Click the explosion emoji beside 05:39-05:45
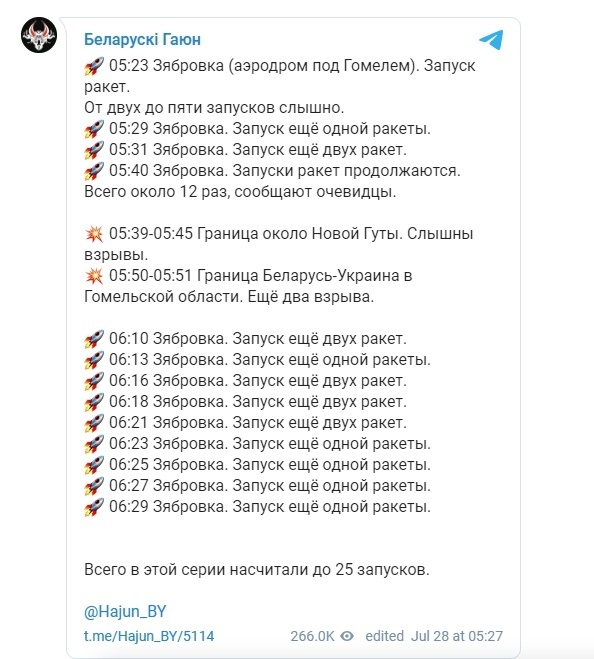The image size is (594, 659). click(94, 234)
